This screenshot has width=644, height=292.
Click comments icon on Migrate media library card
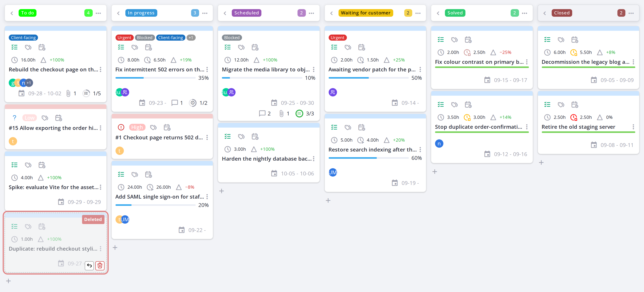point(262,113)
